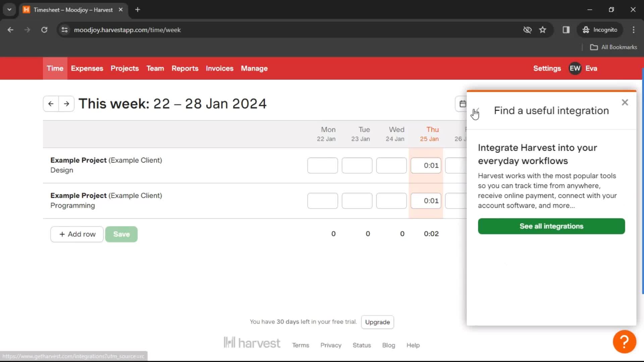The width and height of the screenshot is (644, 362).
Task: Open a new browser tab
Action: 138,10
